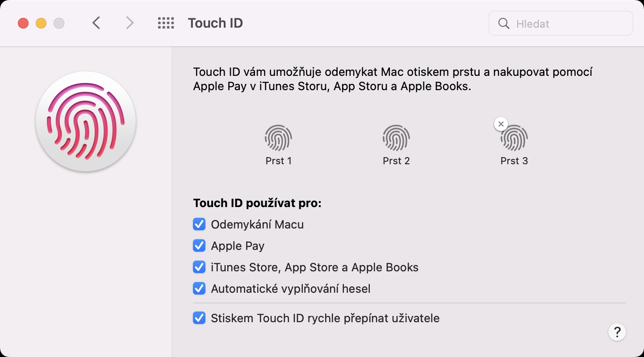The height and width of the screenshot is (357, 644).
Task: Select the Prst 3 fingerprint icon
Action: (514, 138)
